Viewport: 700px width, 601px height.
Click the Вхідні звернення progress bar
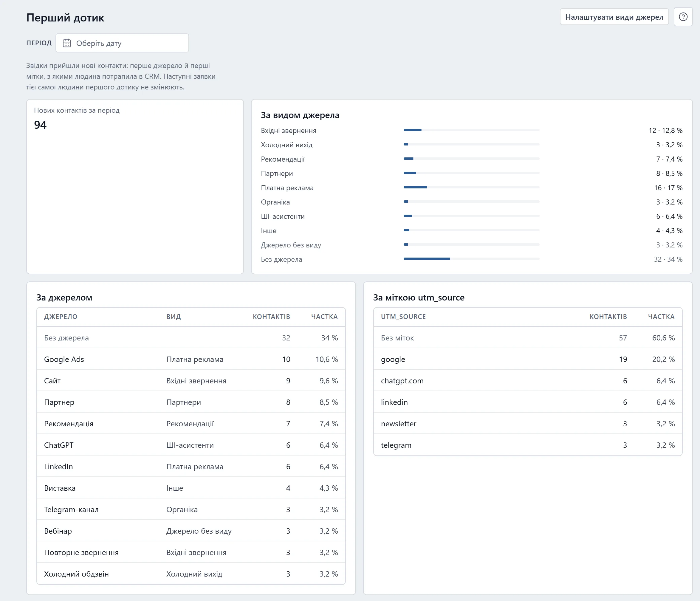tap(471, 130)
